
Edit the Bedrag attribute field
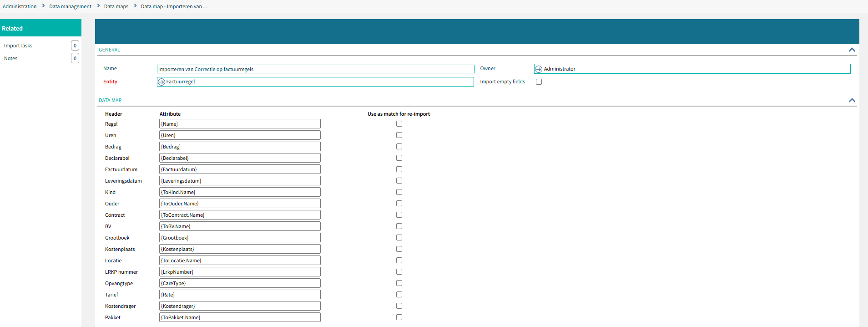(x=240, y=147)
